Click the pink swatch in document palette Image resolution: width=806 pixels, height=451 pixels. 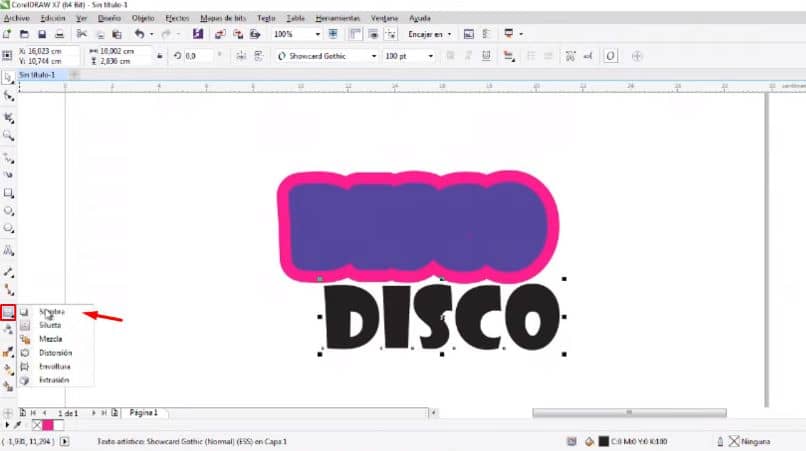tap(46, 426)
